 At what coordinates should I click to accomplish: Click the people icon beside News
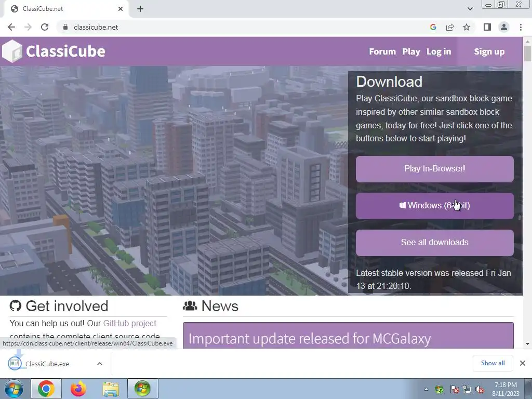190,305
